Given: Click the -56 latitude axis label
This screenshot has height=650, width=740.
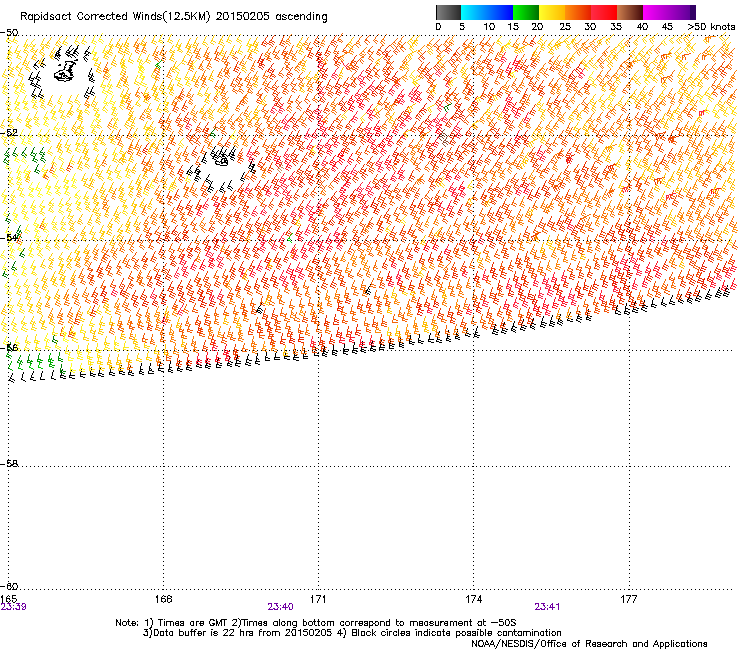Looking at the screenshot, I should point(9,348).
